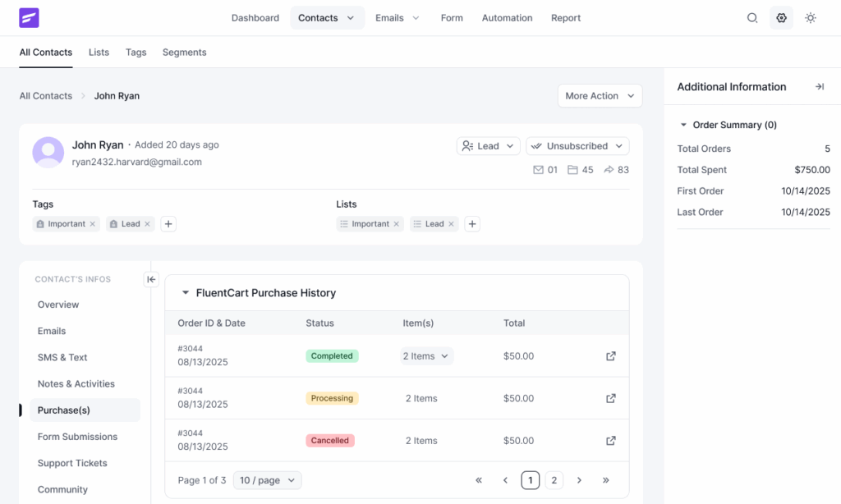
Task: Toggle the theme brightness icon
Action: click(811, 17)
